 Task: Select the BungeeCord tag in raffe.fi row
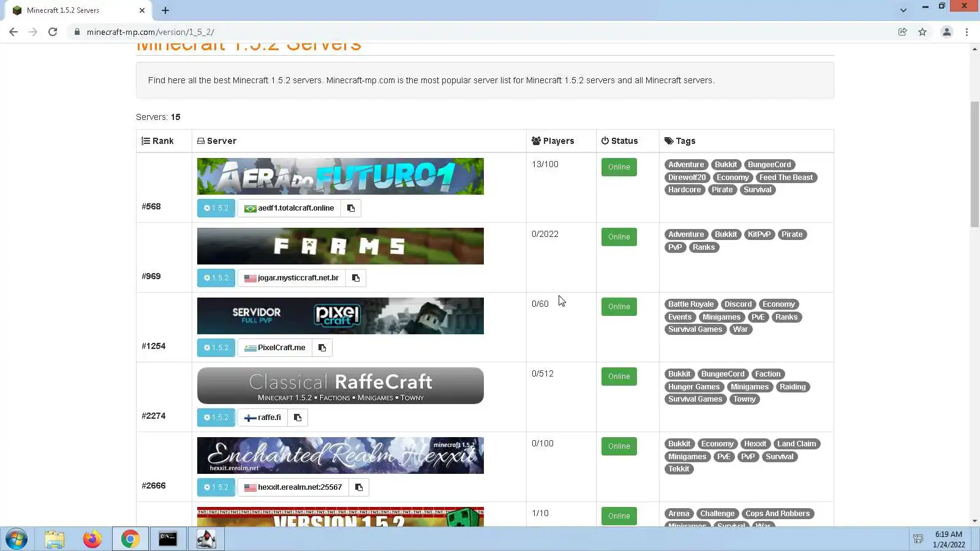pos(723,374)
